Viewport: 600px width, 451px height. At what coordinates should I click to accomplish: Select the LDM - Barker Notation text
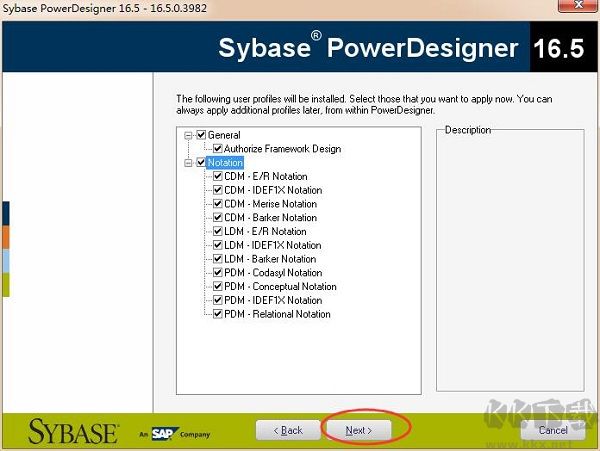pyautogui.click(x=270, y=259)
